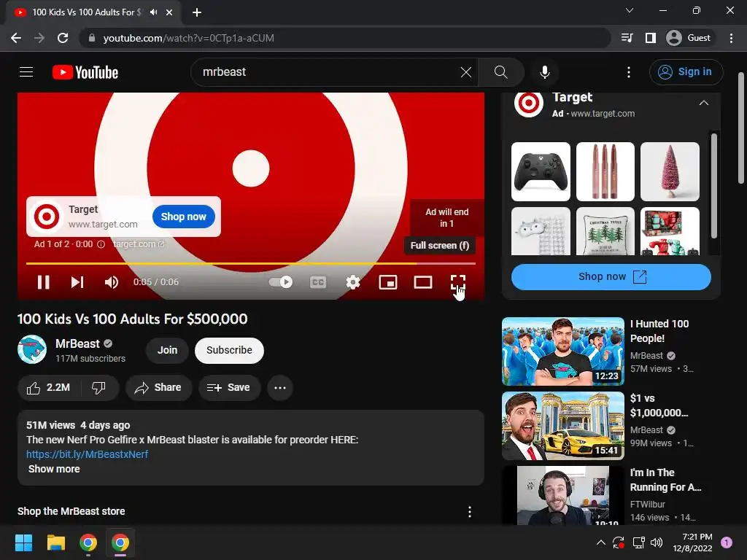Play I Hunted 100 People video thumbnail
This screenshot has height=560, width=747.
coord(563,351)
